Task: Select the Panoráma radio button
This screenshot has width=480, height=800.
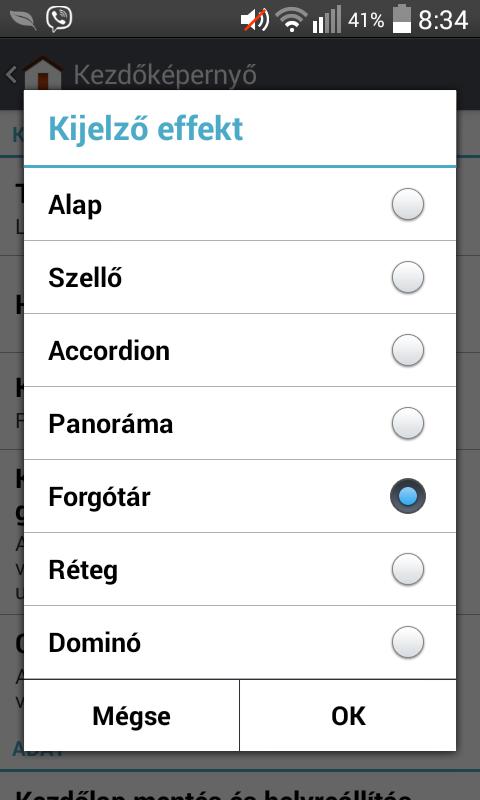Action: pyautogui.click(x=408, y=423)
